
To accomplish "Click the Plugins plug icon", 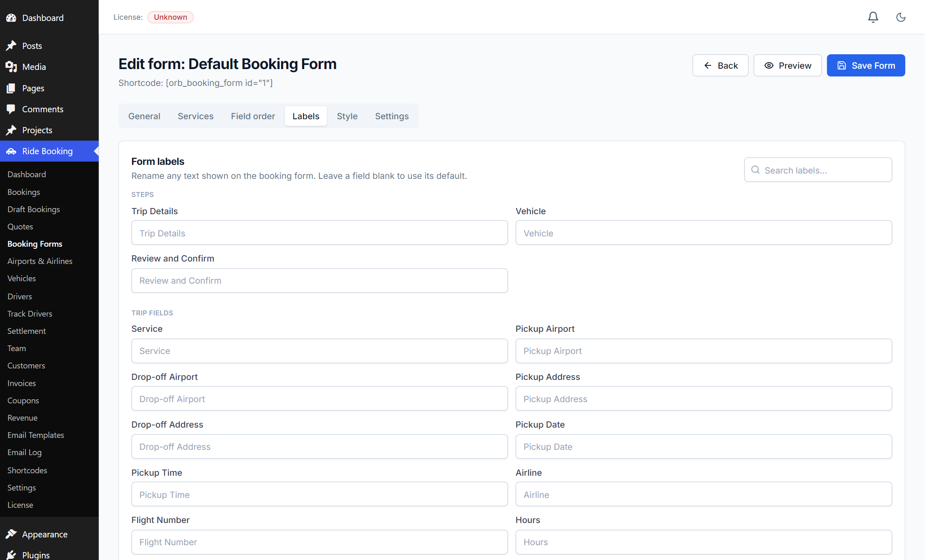I will (11, 555).
